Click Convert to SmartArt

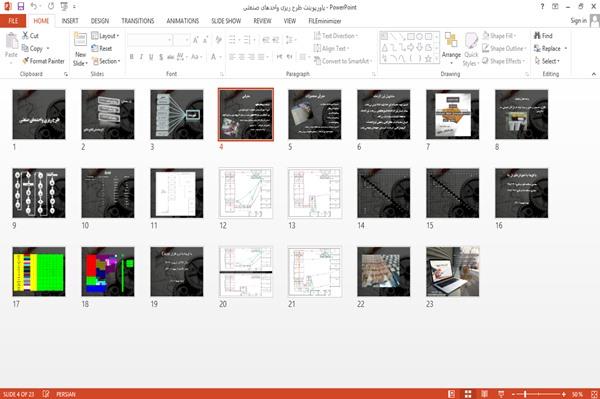(x=343, y=61)
